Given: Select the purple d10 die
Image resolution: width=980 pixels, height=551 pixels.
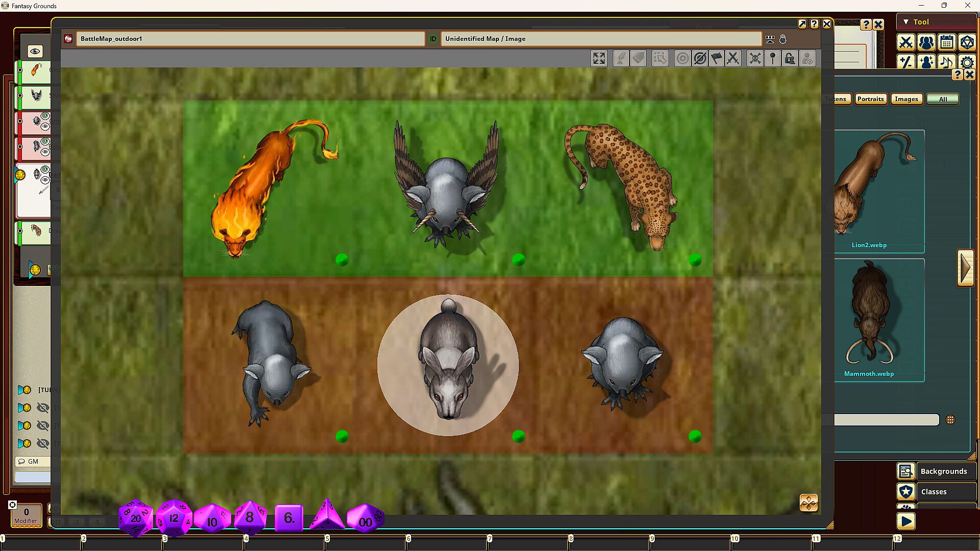Looking at the screenshot, I should coord(212,519).
